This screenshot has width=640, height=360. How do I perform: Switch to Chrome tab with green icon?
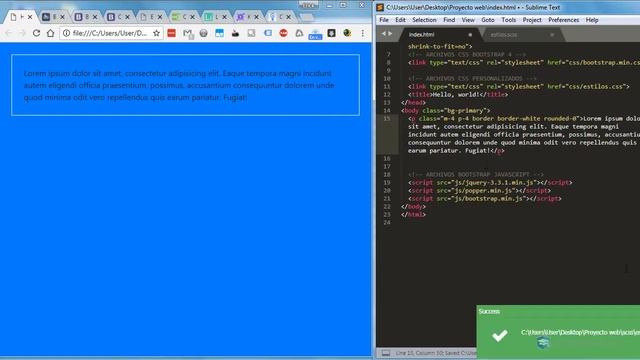coord(182,17)
